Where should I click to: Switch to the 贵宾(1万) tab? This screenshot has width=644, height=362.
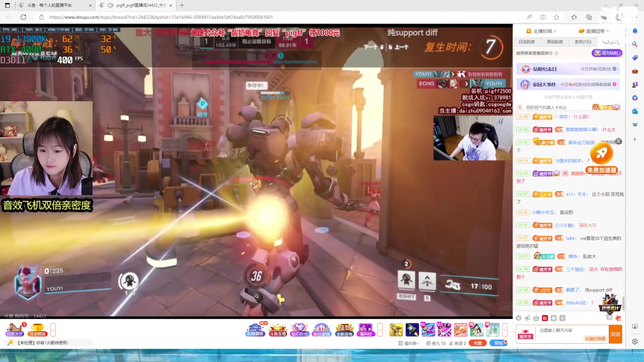583,42
